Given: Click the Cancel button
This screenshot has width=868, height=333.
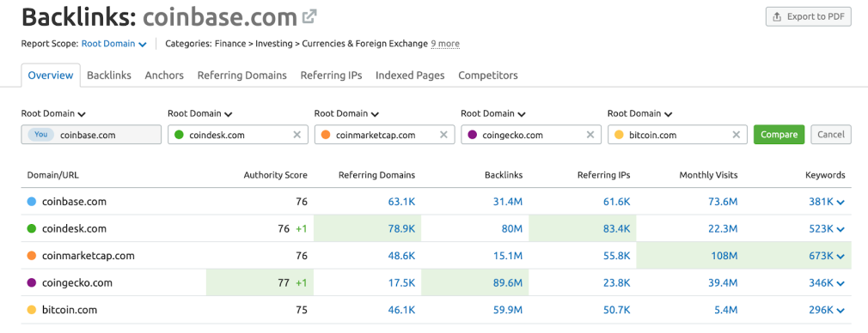Looking at the screenshot, I should 831,135.
